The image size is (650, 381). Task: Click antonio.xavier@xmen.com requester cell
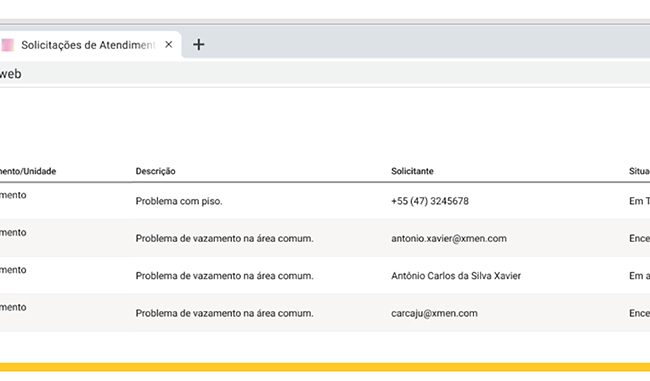coord(449,238)
